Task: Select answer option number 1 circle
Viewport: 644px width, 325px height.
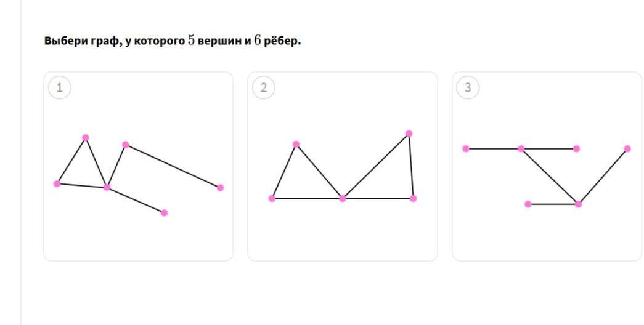Action: pos(60,87)
